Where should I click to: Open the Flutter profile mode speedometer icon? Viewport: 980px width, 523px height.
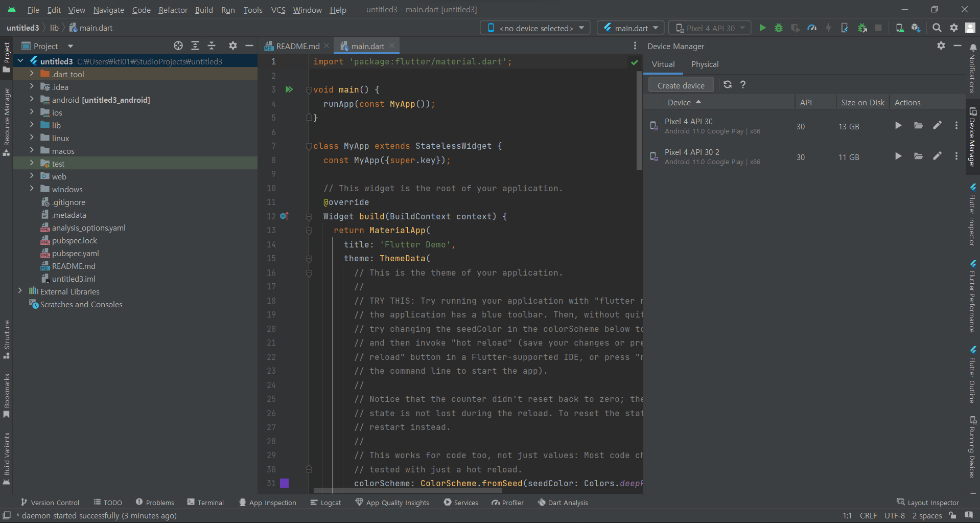pyautogui.click(x=812, y=28)
